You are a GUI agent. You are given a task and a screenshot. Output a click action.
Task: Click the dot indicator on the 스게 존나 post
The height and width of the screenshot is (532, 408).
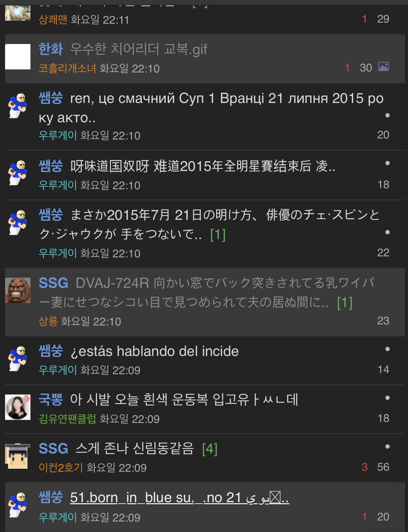387,447
